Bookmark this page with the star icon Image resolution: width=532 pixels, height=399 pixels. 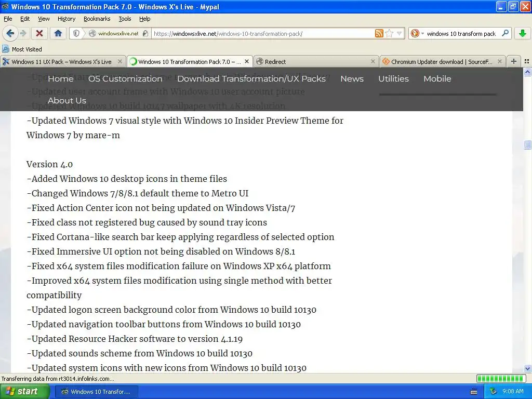389,33
